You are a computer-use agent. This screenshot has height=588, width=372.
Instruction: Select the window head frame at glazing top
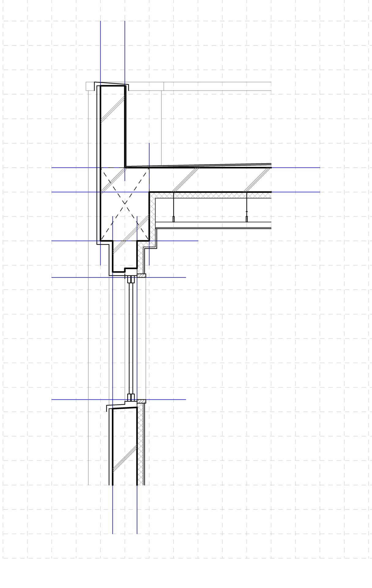point(131,279)
